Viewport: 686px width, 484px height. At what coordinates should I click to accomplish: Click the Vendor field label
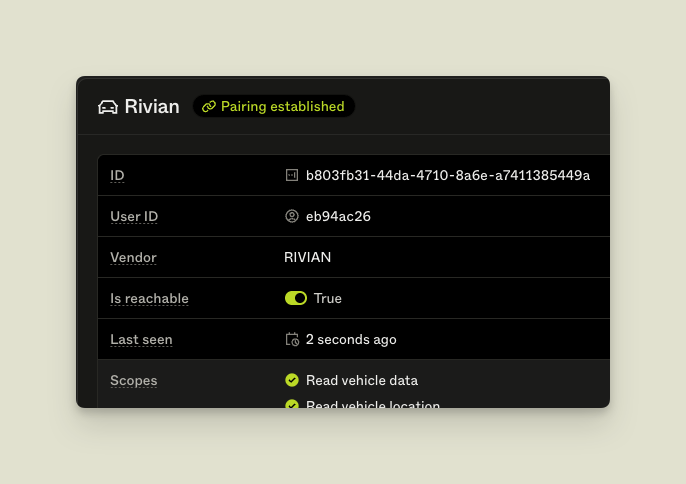coord(133,257)
